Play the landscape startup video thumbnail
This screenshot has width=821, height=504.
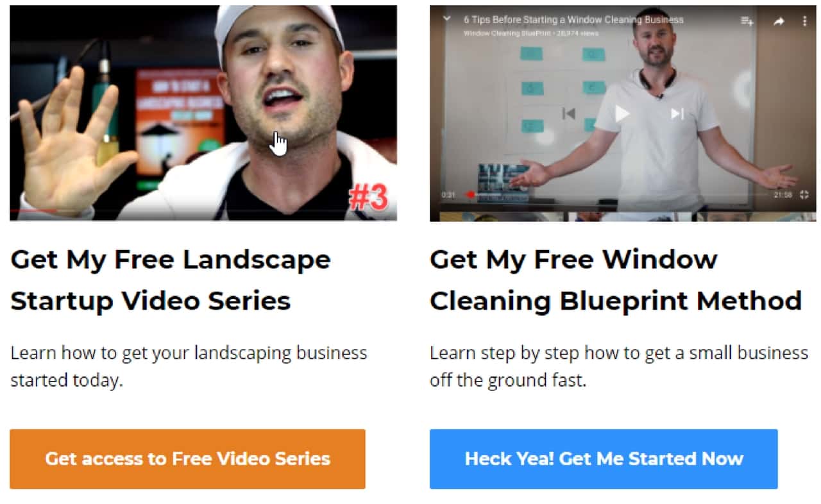point(203,113)
